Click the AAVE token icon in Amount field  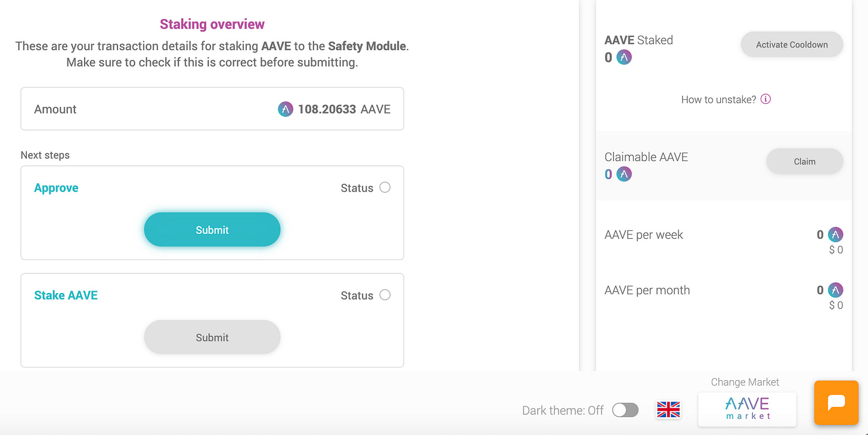click(x=286, y=109)
